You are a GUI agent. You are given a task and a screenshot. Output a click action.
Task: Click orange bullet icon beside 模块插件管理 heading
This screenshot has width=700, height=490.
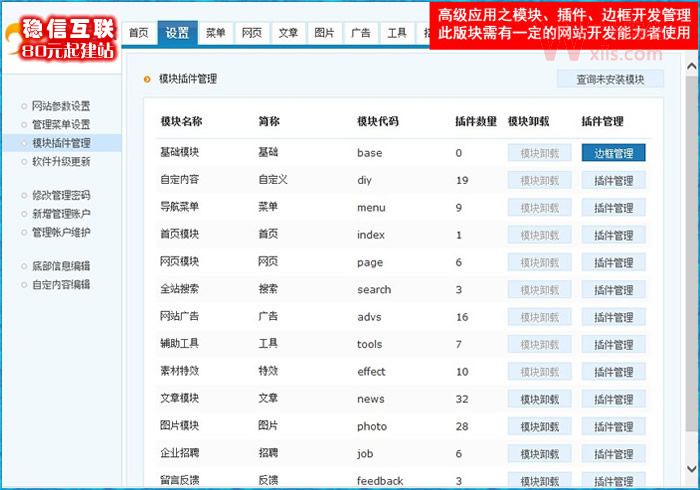pos(147,79)
